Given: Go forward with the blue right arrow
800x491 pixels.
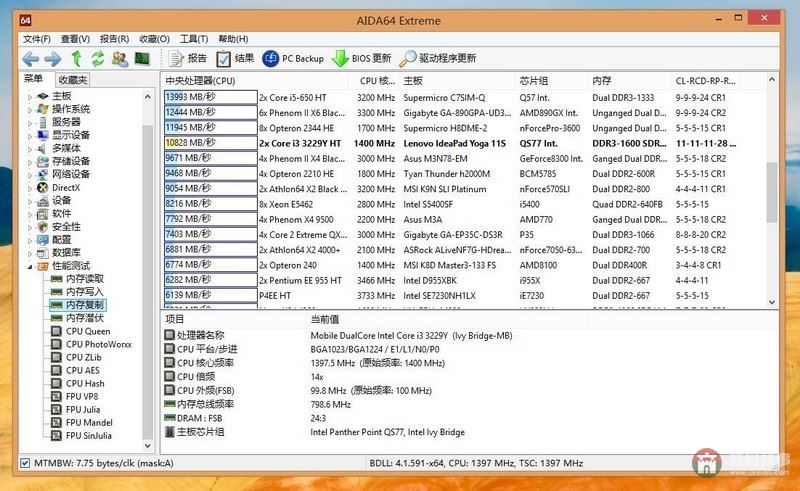Looking at the screenshot, I should click(53, 59).
